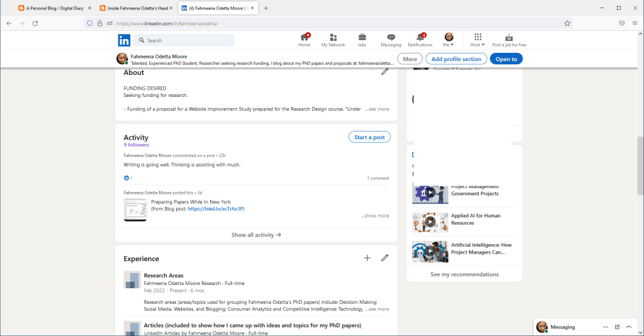Open My Network icon
644x336 pixels.
coord(333,40)
